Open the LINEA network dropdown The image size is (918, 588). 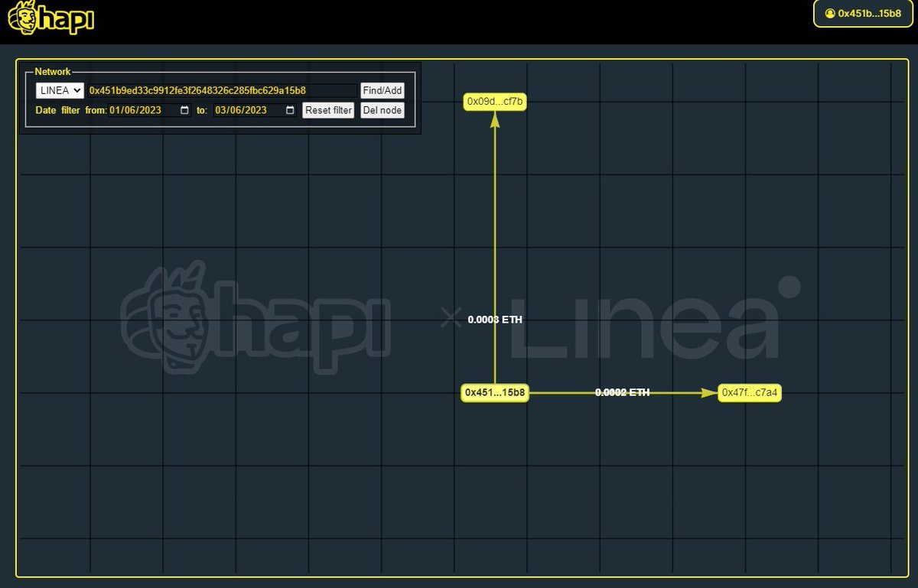click(60, 90)
